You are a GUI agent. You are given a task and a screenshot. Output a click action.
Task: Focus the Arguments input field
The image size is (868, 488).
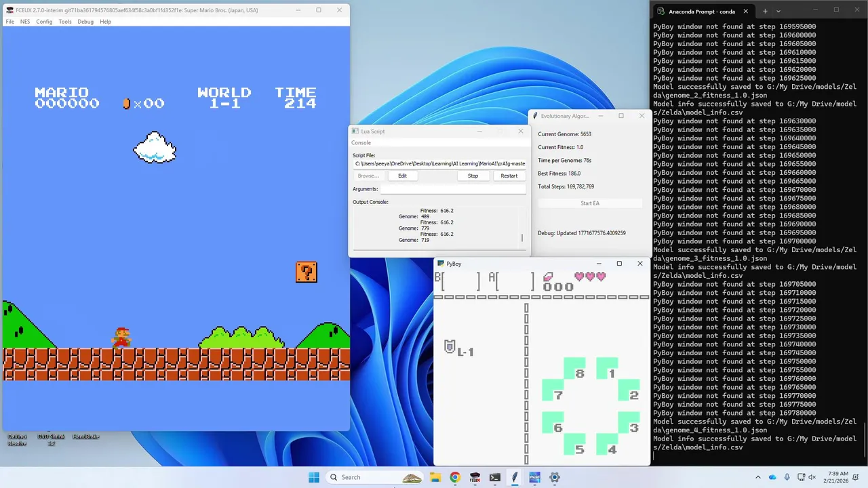pyautogui.click(x=453, y=189)
